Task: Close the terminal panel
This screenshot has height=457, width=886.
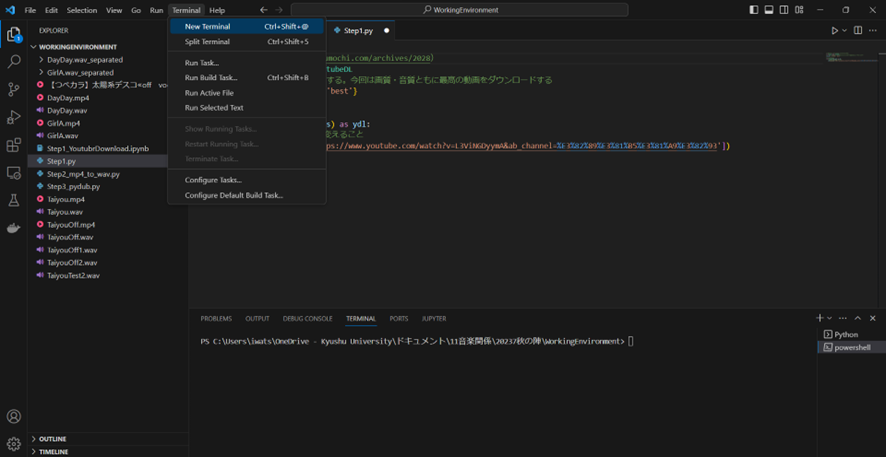Action: 872,319
